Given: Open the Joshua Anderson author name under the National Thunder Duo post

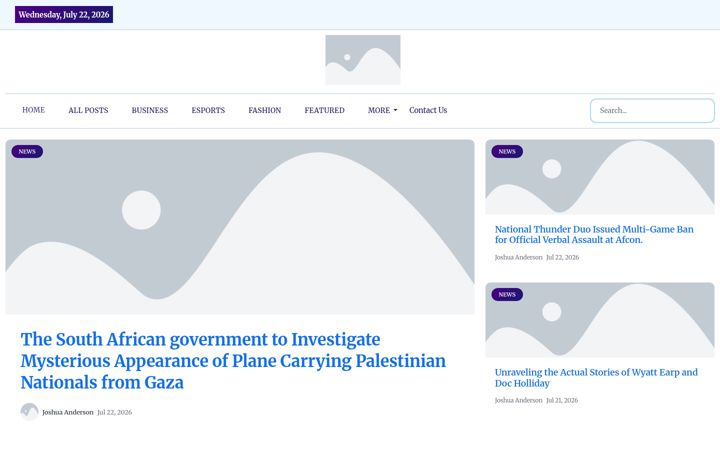Looking at the screenshot, I should coord(518,257).
